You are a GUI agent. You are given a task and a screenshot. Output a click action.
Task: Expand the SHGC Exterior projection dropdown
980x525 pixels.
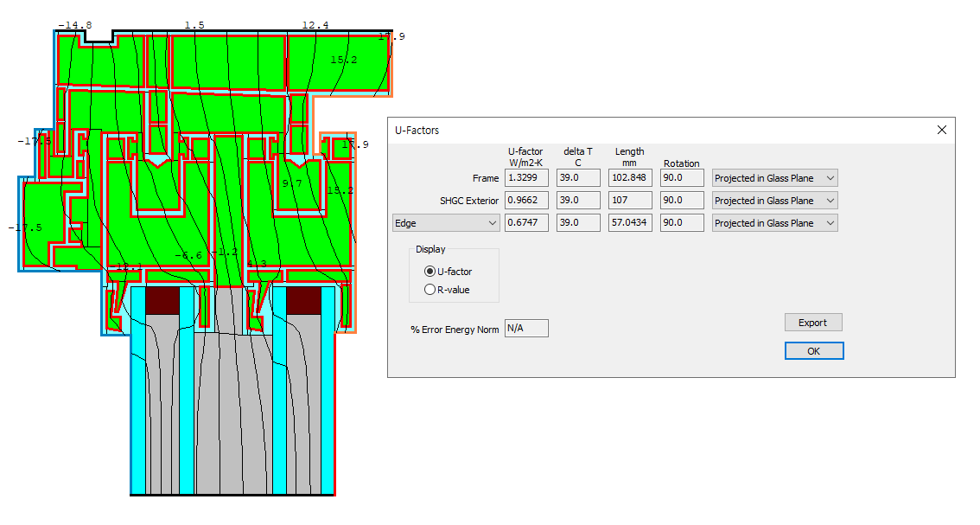click(774, 201)
